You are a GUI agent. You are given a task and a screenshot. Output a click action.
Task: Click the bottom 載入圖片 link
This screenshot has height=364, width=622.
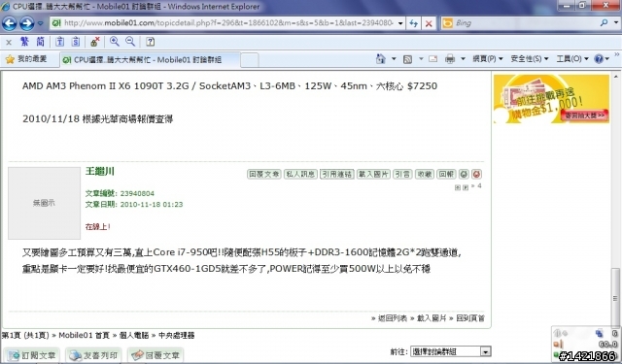[432, 318]
